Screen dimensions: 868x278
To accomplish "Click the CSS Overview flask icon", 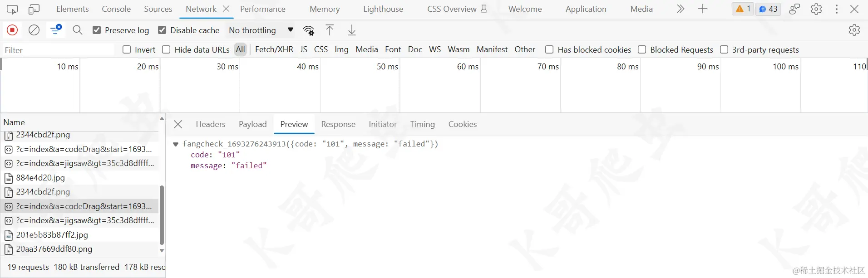I will [x=484, y=9].
